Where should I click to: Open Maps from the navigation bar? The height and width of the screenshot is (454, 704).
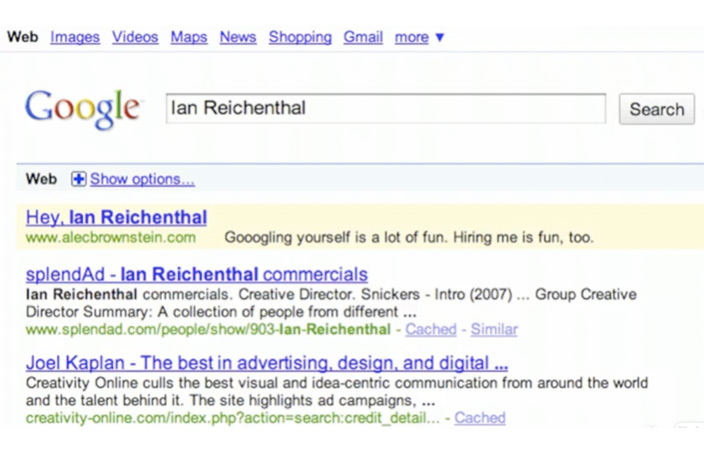[x=189, y=37]
